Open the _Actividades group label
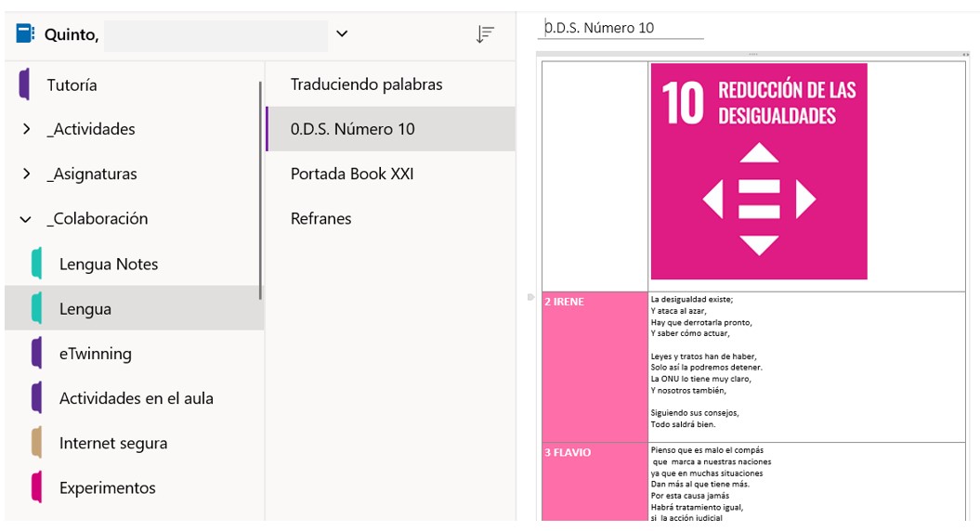980x531 pixels. pyautogui.click(x=91, y=129)
